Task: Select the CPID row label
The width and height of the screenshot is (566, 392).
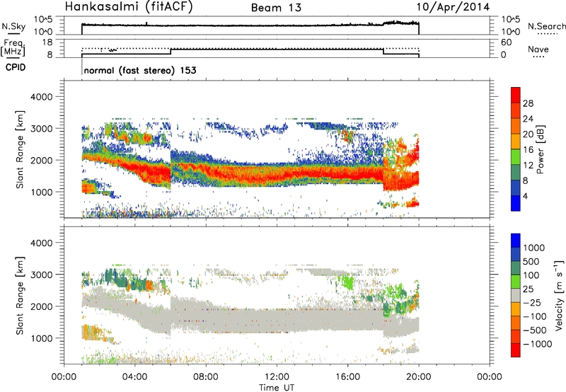Action: [x=16, y=67]
